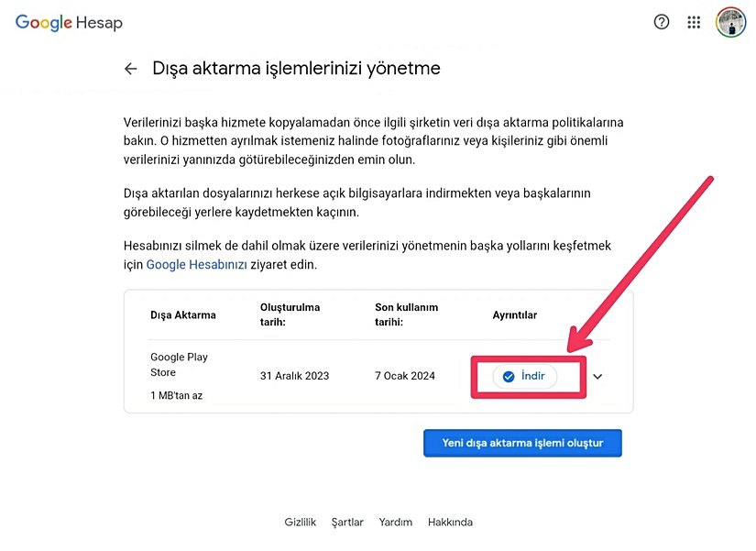Click the Son kullanım tarihi column header
The image size is (756, 551).
[406, 314]
